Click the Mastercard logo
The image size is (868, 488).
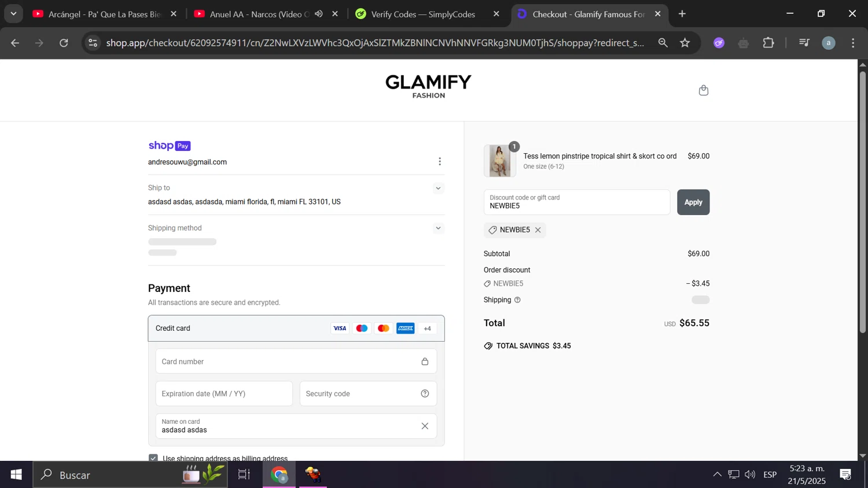pyautogui.click(x=383, y=328)
